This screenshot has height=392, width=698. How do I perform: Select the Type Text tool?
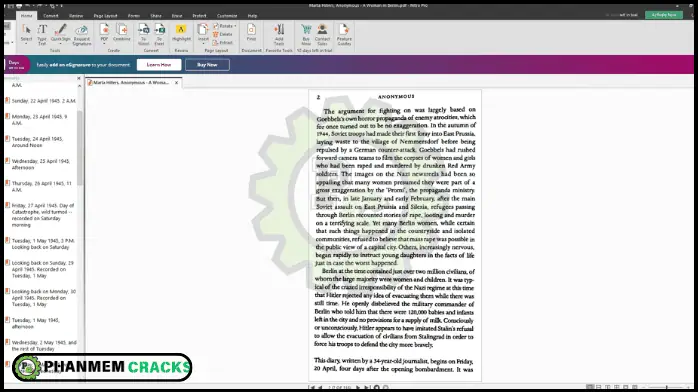(x=42, y=34)
